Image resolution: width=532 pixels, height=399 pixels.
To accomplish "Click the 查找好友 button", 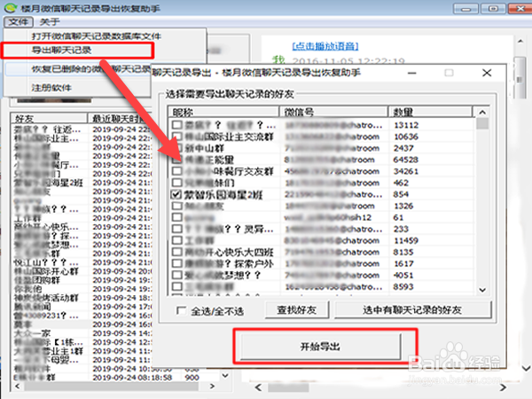I will pos(296,309).
